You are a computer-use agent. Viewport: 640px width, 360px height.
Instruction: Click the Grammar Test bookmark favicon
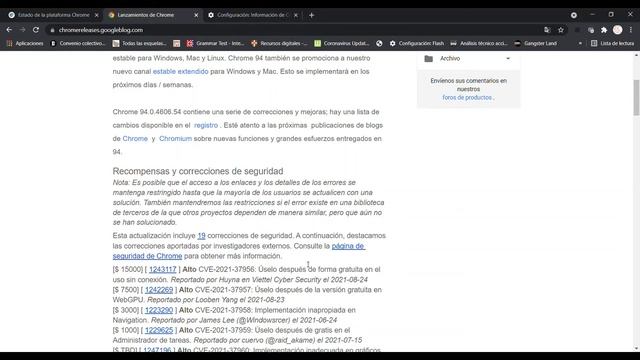190,43
